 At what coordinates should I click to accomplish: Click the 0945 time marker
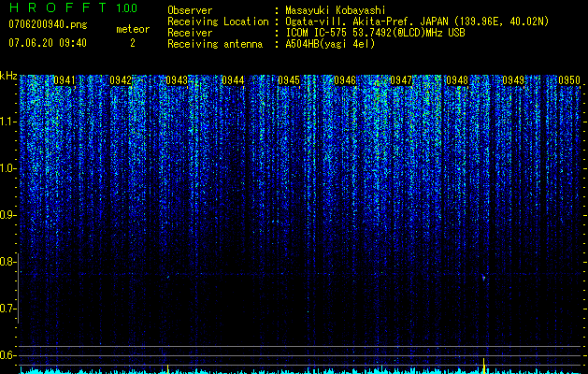click(289, 80)
